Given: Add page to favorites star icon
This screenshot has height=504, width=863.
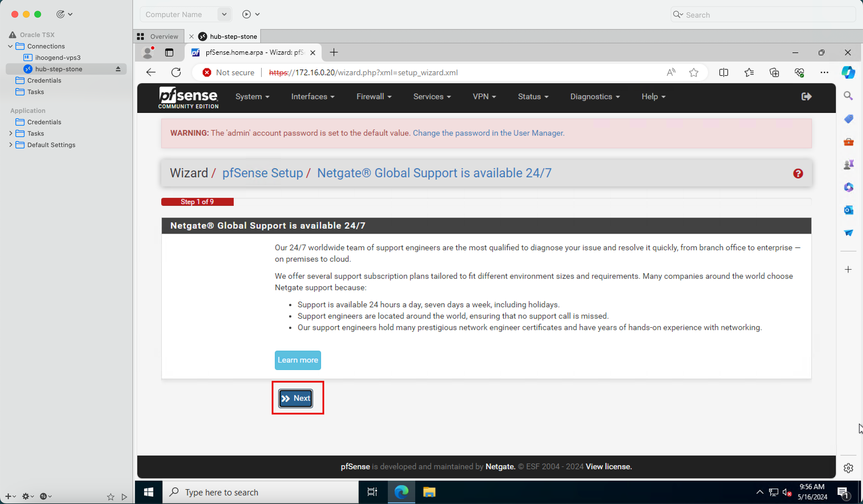Looking at the screenshot, I should tap(693, 72).
